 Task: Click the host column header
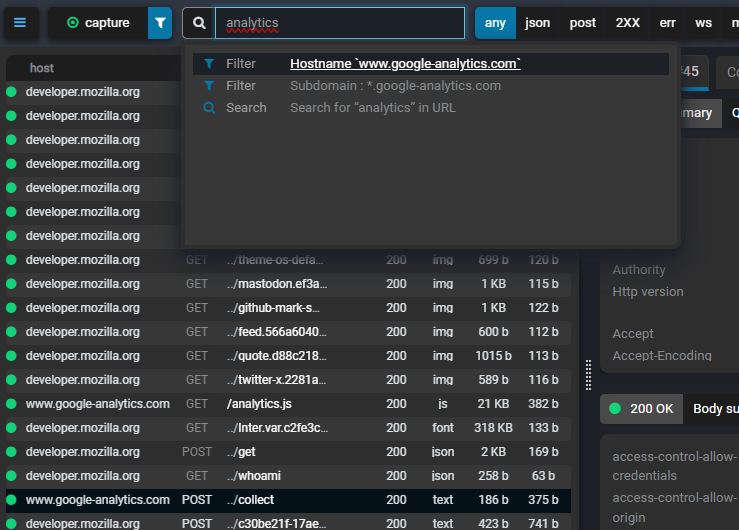click(41, 68)
